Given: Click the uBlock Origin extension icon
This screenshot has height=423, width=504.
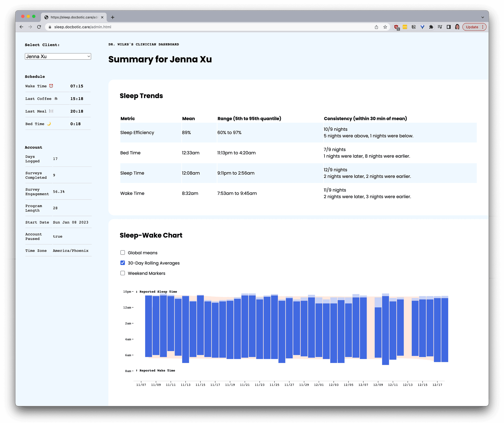Looking at the screenshot, I should (x=396, y=27).
